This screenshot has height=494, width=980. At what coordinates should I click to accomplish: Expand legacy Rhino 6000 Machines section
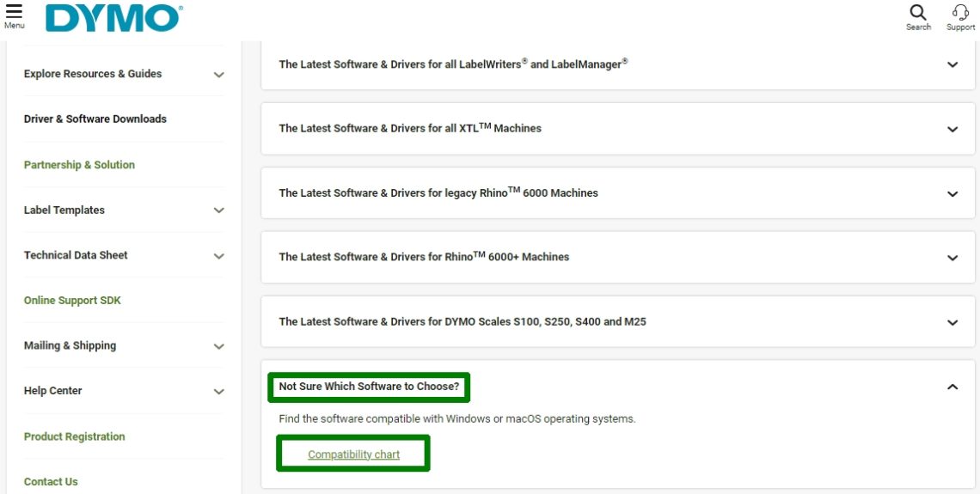click(952, 193)
